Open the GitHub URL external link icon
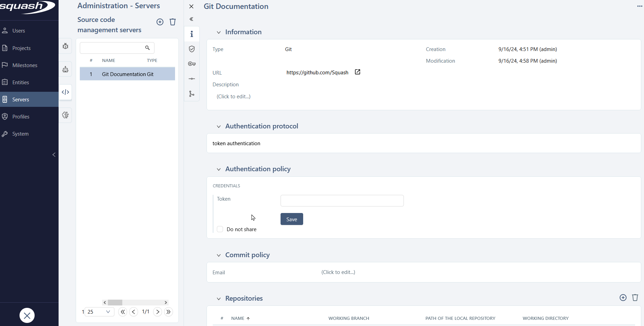The width and height of the screenshot is (644, 326). pos(357,72)
